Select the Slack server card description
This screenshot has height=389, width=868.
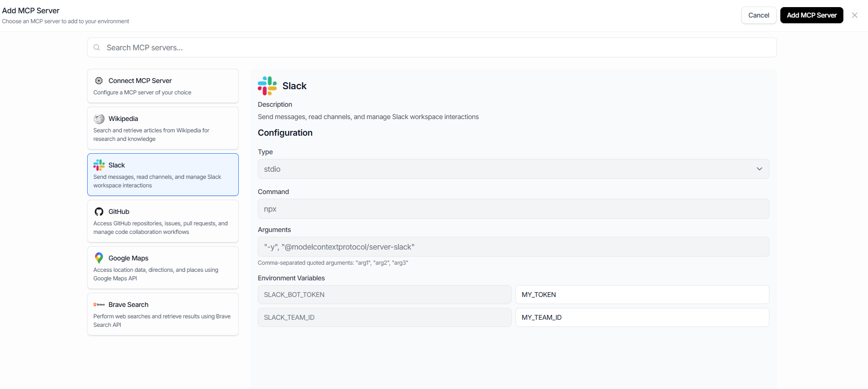click(x=157, y=181)
